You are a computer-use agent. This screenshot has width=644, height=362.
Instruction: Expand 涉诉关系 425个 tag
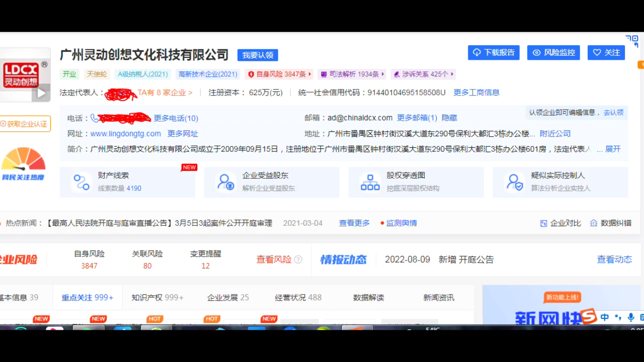click(423, 74)
